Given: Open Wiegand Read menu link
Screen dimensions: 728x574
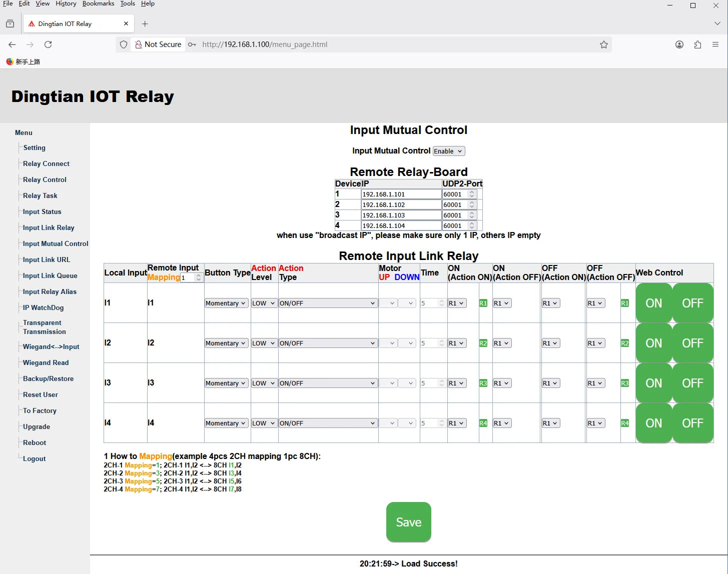Looking at the screenshot, I should [46, 362].
